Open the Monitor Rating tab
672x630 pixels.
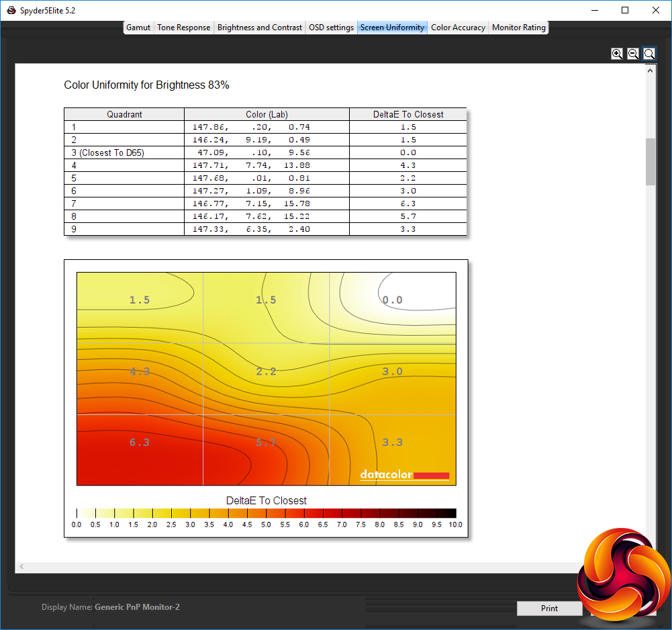(518, 28)
